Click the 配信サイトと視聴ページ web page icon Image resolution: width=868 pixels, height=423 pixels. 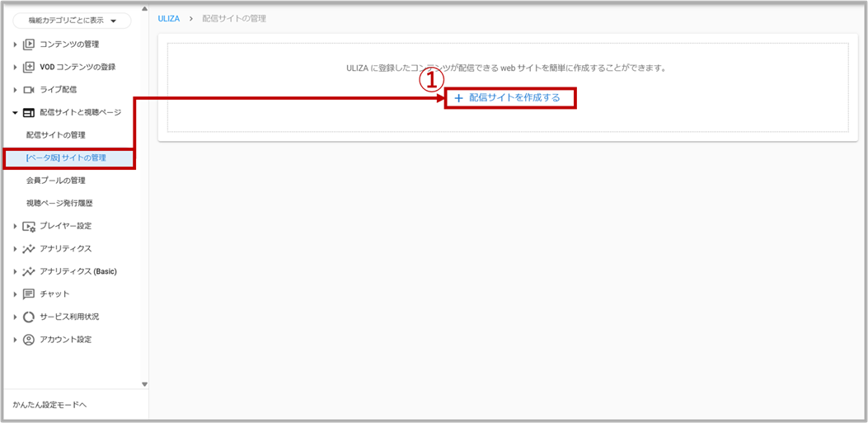(x=29, y=112)
